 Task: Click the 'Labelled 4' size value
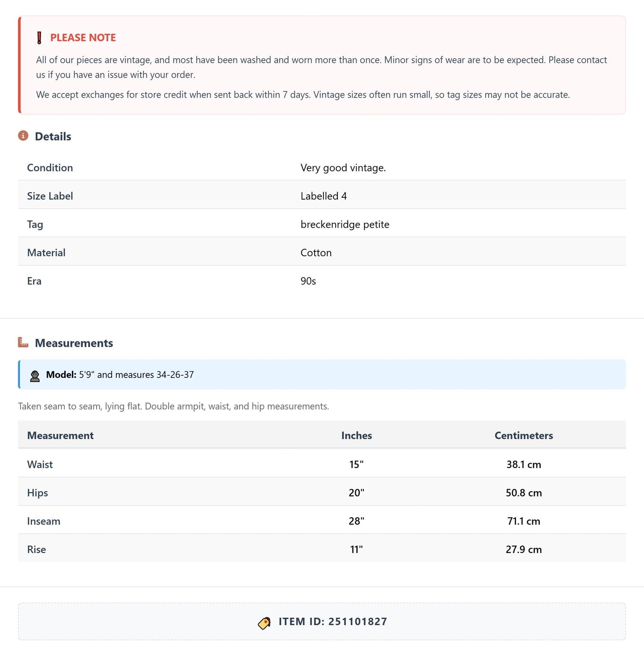(324, 196)
